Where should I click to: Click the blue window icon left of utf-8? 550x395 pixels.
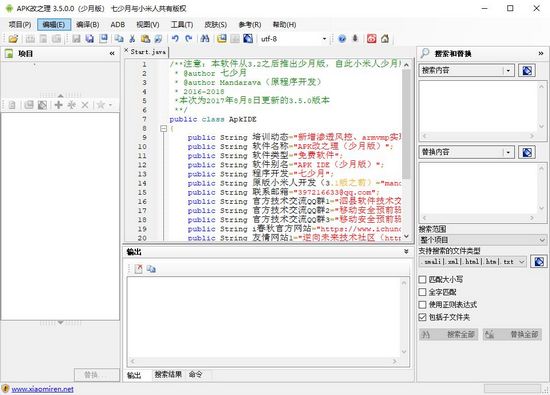click(248, 39)
